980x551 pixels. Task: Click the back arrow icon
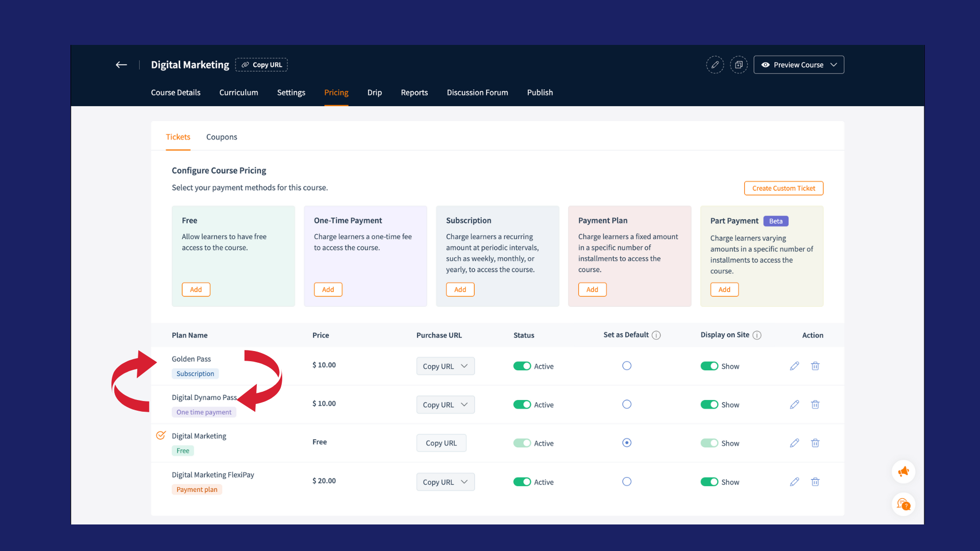[121, 65]
